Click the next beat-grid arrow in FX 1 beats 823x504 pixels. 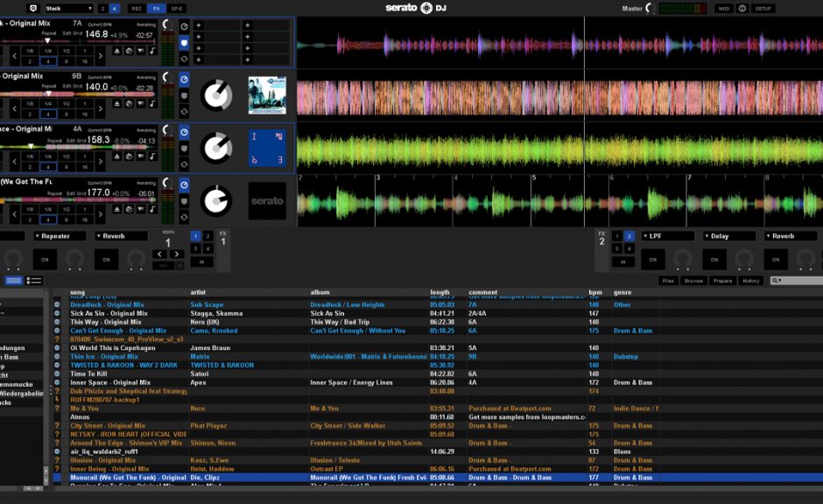pyautogui.click(x=178, y=255)
